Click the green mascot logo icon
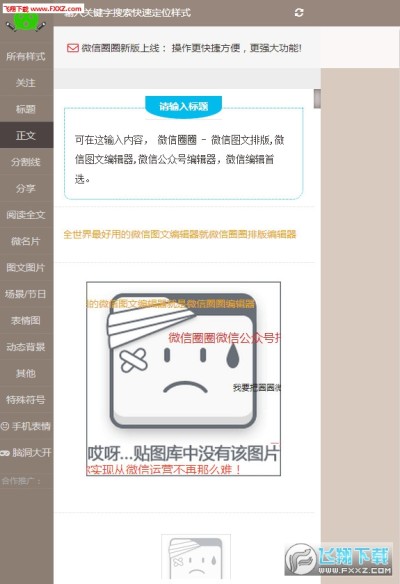Viewport: 400px width, 584px height. (x=26, y=22)
